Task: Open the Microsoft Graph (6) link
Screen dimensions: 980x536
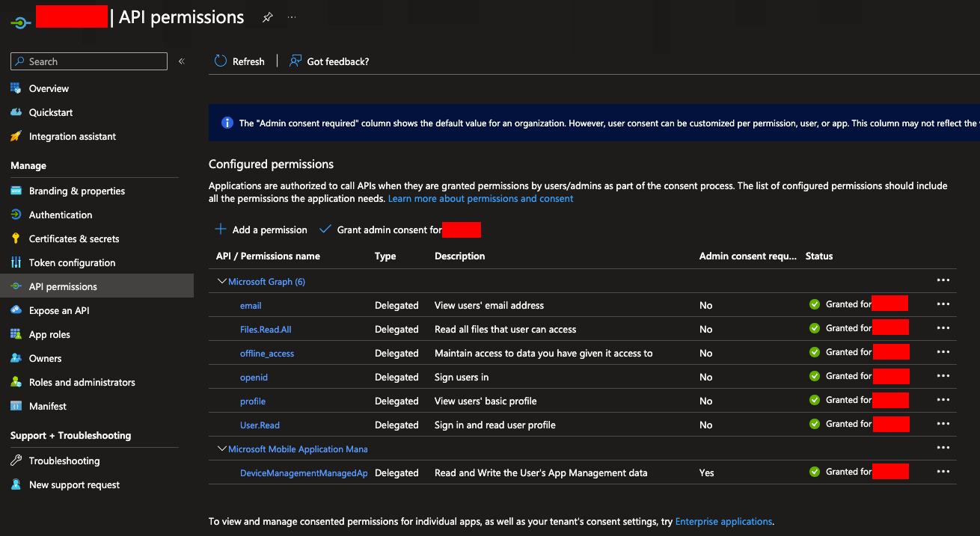Action: (266, 282)
